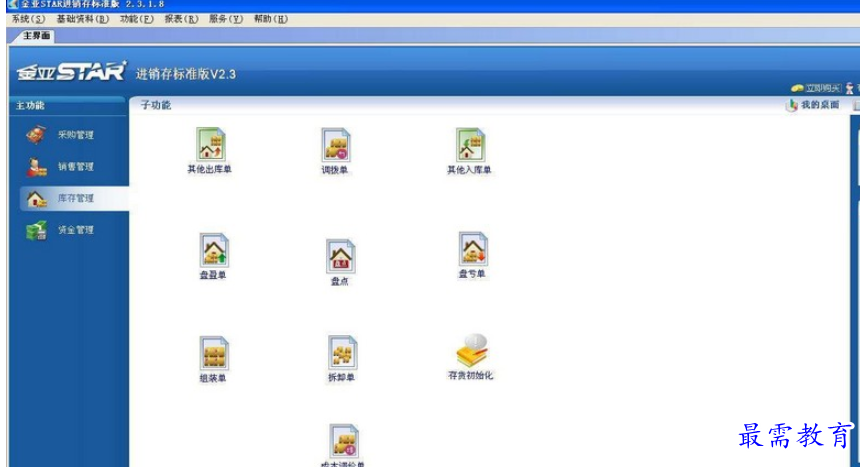The width and height of the screenshot is (860, 467).
Task: Open the 帮助(H) menu
Action: pos(270,19)
